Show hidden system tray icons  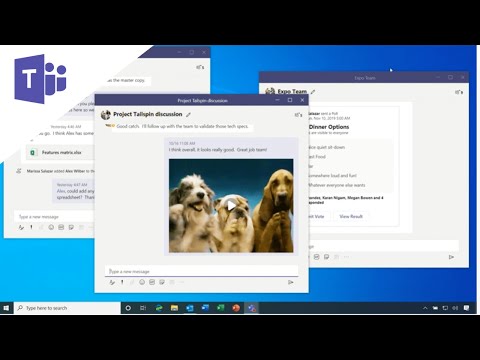click(425, 308)
